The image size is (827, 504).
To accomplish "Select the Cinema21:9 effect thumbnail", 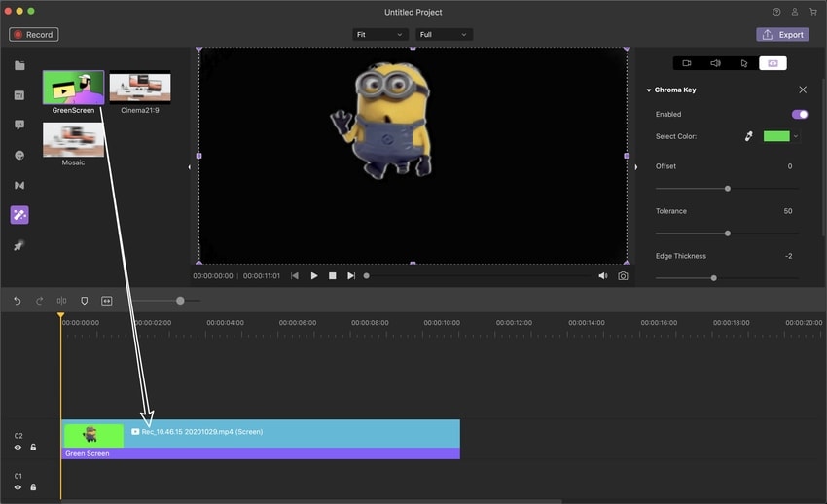I will pyautogui.click(x=140, y=87).
